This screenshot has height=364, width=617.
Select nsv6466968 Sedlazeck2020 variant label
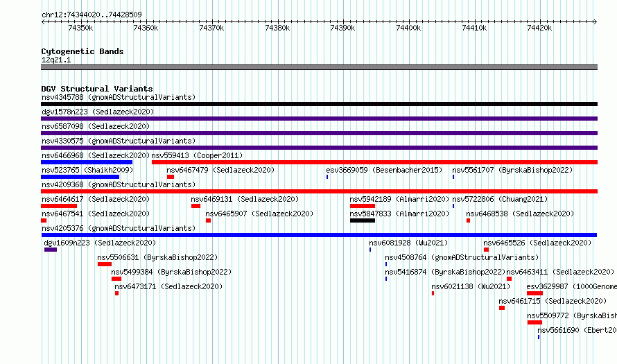point(96,155)
